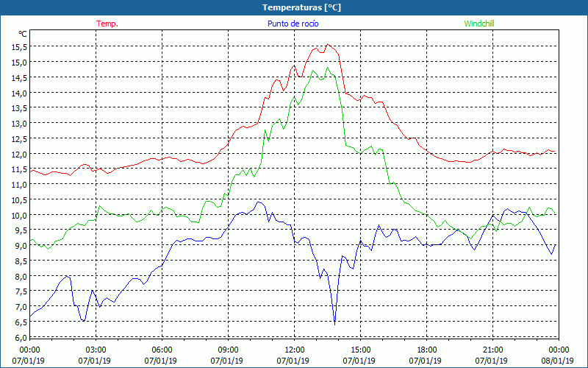The image size is (588, 368).
Task: Click the "9,0" y-axis value
Action: tap(21, 245)
